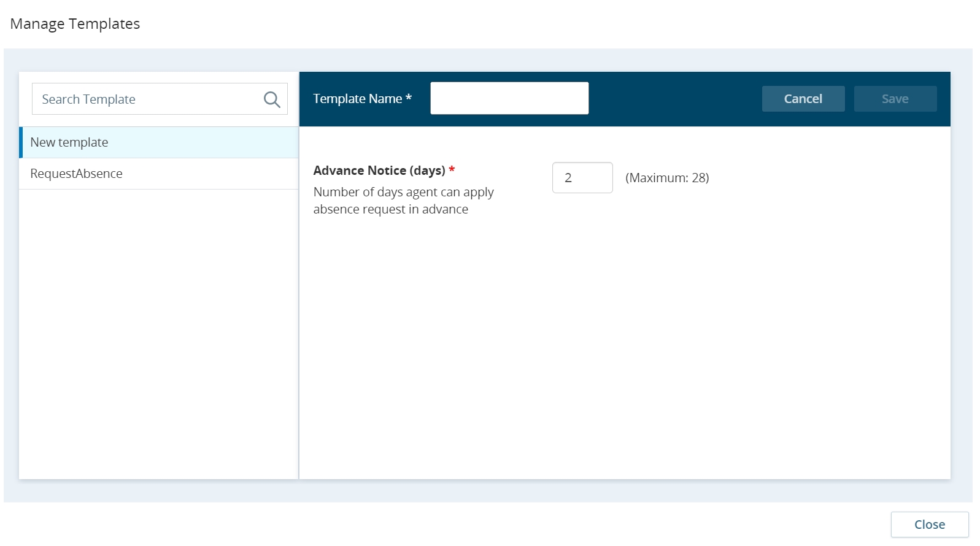
Task: Click the advance notice description text
Action: click(x=403, y=201)
